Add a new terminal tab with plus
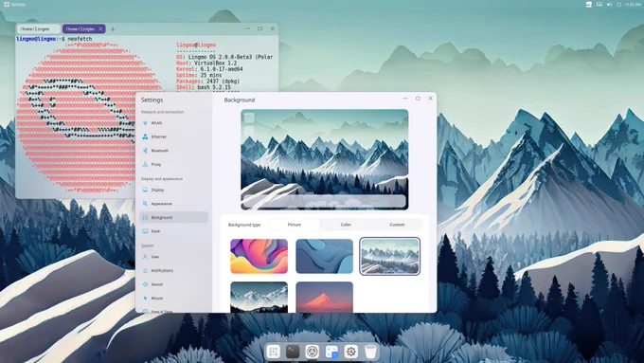Viewport: 644px width, 363px height. [113, 28]
